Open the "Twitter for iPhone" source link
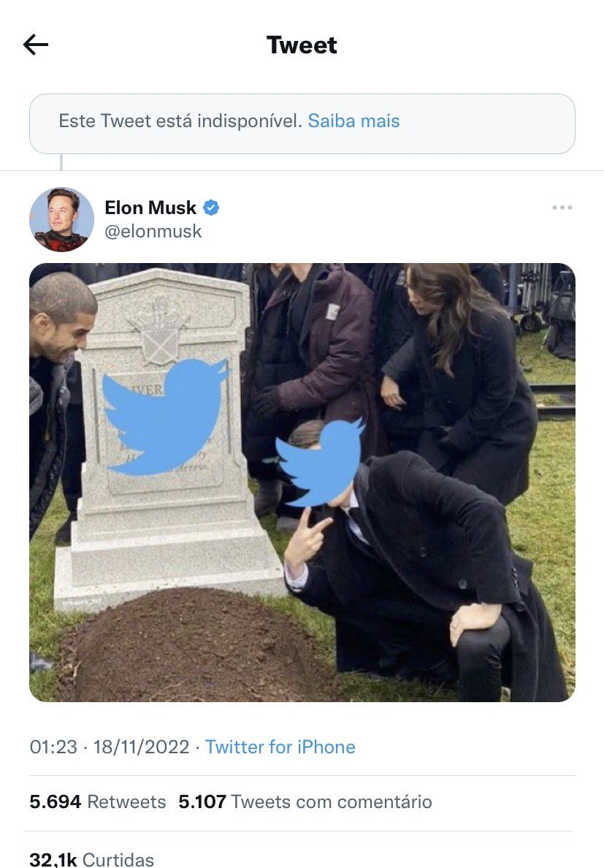Image resolution: width=604 pixels, height=868 pixels. pyautogui.click(x=280, y=747)
